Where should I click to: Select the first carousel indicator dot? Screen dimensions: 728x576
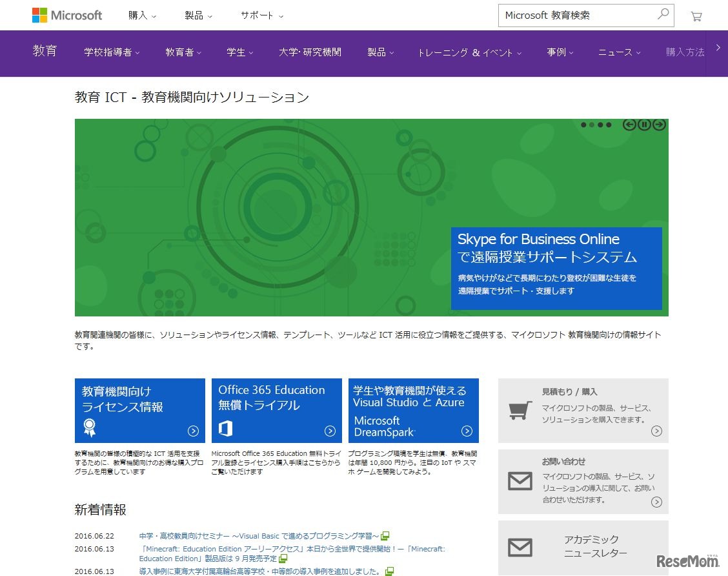pos(584,125)
